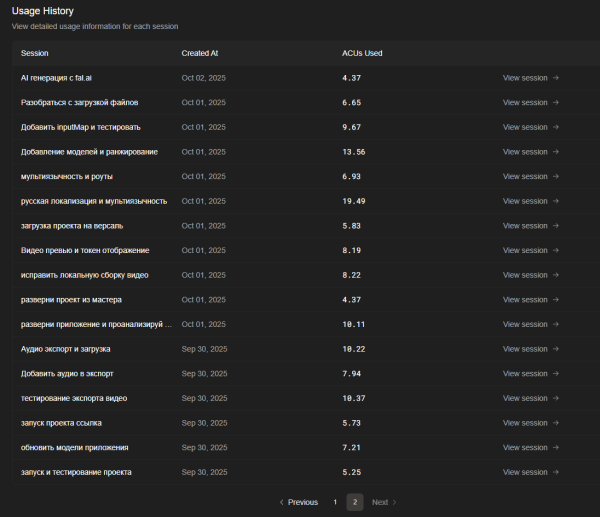Click arrow icon for тестирование экспорта видео
The height and width of the screenshot is (517, 600).
pos(556,398)
